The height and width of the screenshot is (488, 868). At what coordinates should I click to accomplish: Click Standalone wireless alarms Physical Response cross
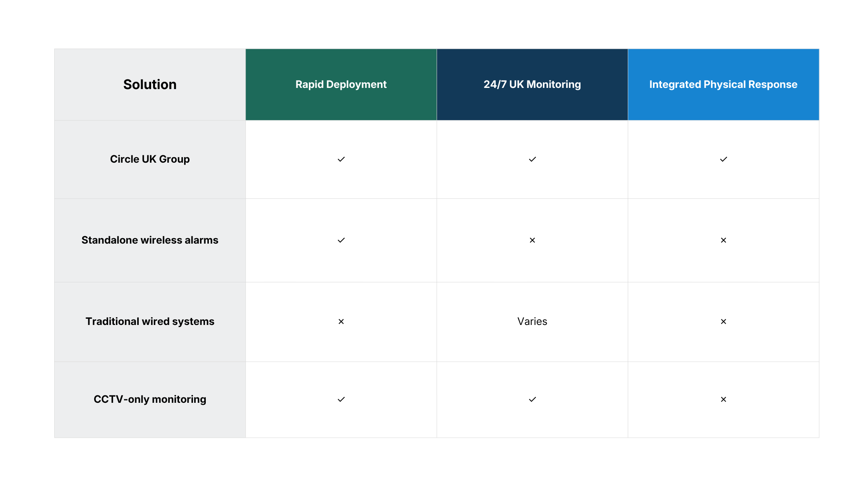coord(723,240)
